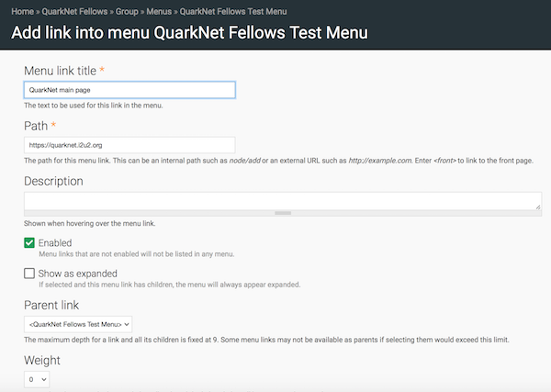Click the Enabled label text
Screen dimensions: 551x392
(x=55, y=243)
